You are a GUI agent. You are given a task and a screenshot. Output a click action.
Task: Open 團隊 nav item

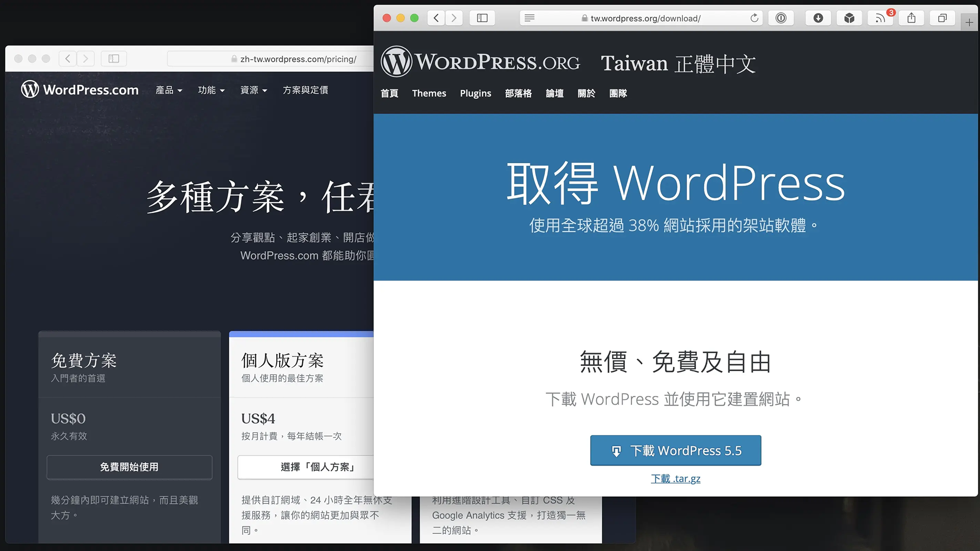618,93
